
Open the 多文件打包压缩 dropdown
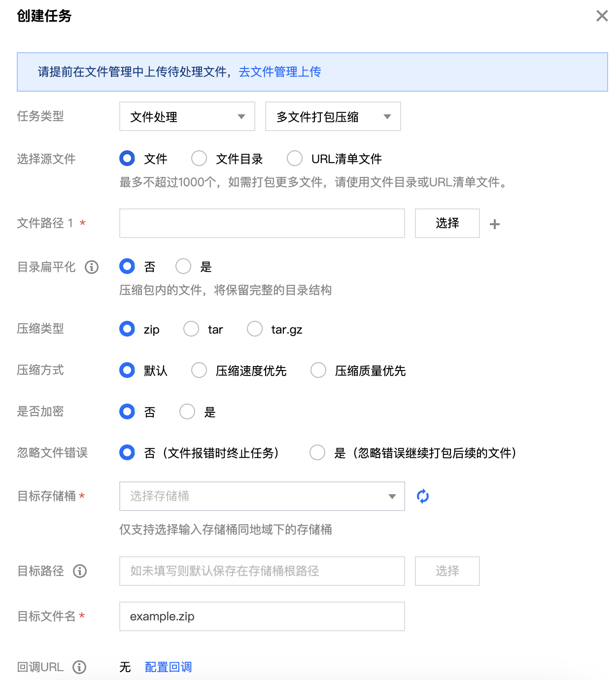(x=333, y=117)
